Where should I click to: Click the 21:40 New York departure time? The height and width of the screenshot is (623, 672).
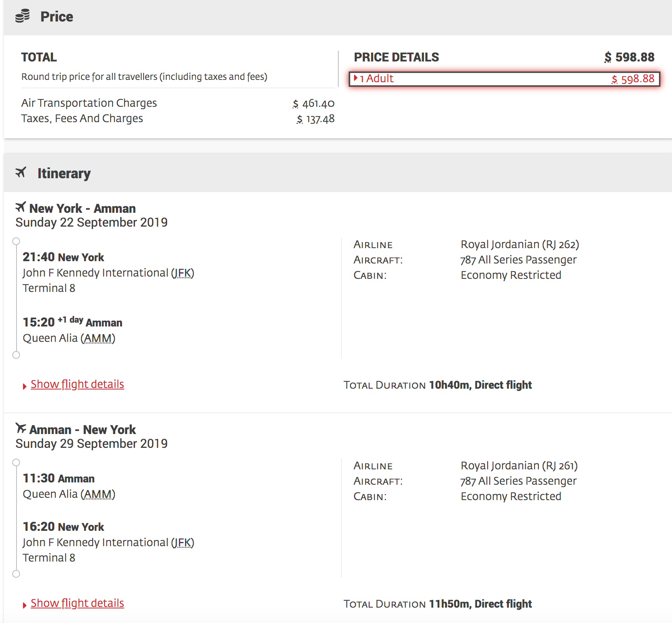click(x=63, y=257)
